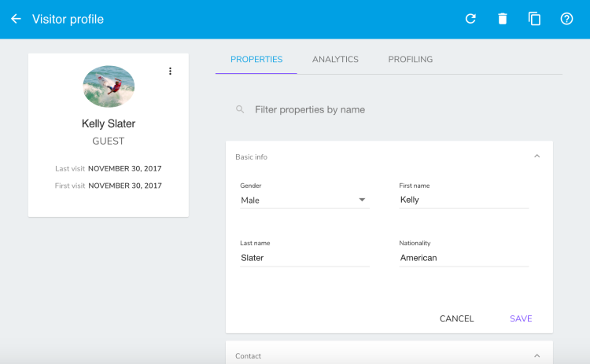Open the three-dot menu on profile card
Screen dimensions: 590x364
[x=170, y=71]
